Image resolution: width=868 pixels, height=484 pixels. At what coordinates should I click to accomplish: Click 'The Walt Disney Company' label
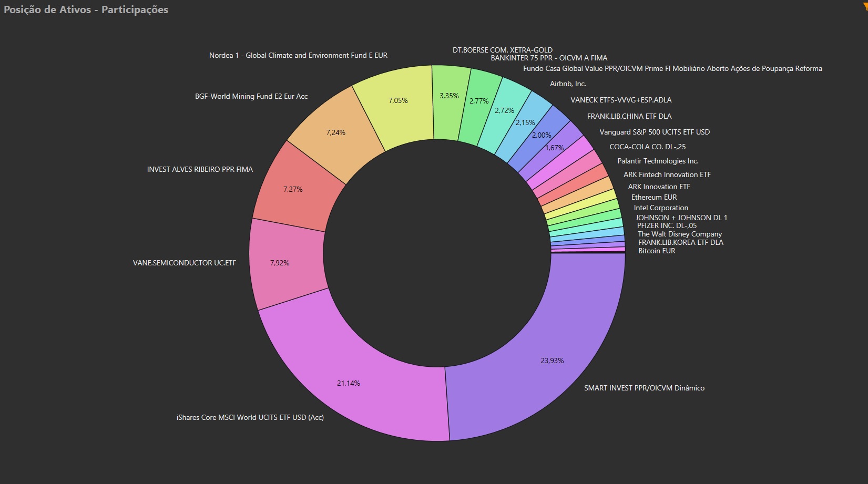coord(680,234)
